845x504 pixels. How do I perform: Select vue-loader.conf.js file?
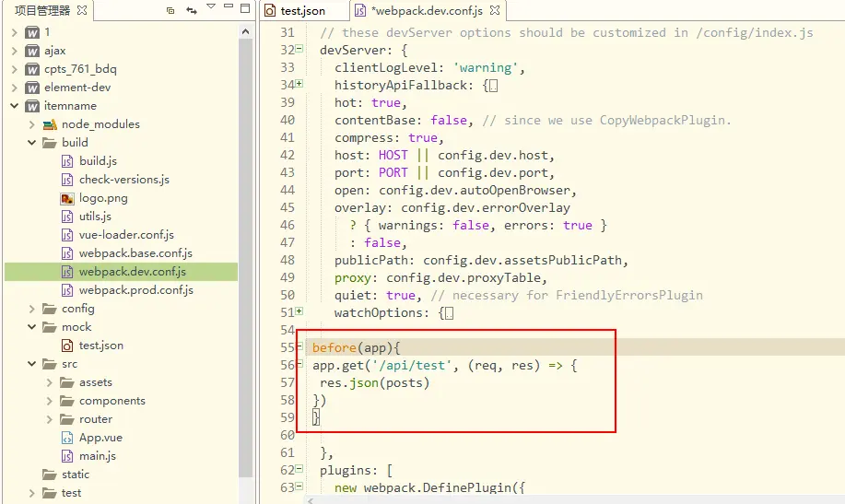(x=126, y=235)
